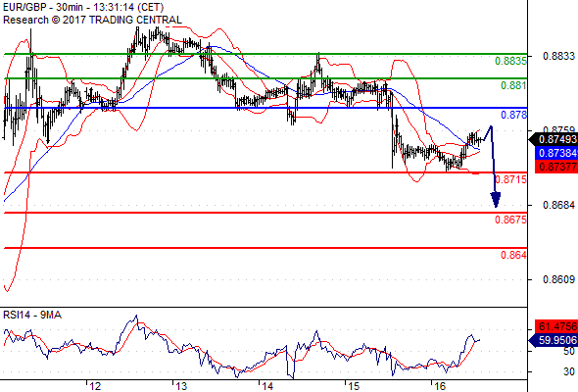This screenshot has width=578, height=392.
Task: Click the red 0.87377 price tag
Action: (x=555, y=167)
